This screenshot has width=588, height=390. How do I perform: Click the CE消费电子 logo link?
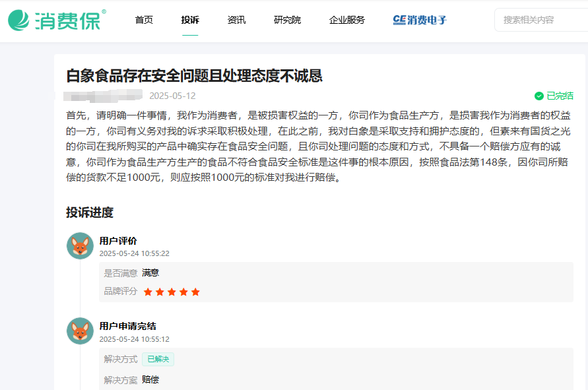420,20
